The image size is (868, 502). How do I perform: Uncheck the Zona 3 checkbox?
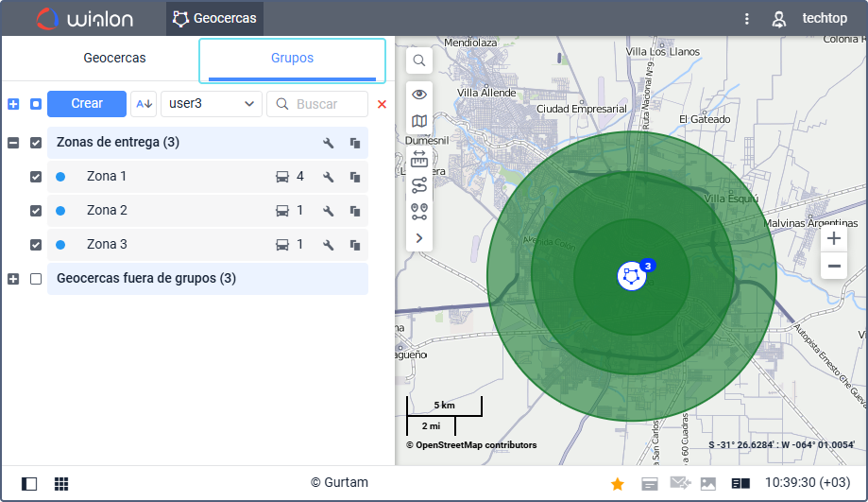[x=36, y=245]
